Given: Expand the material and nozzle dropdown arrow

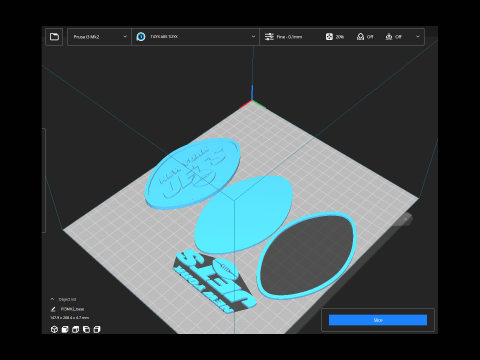Looking at the screenshot, I should pyautogui.click(x=253, y=37).
